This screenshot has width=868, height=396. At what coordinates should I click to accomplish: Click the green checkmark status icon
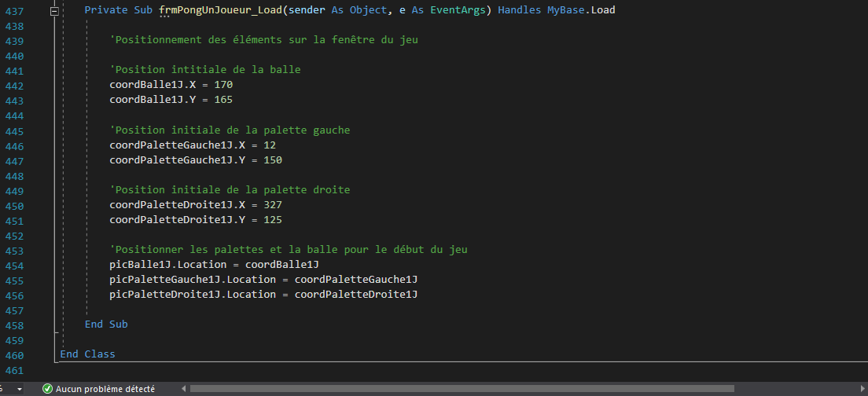point(48,389)
